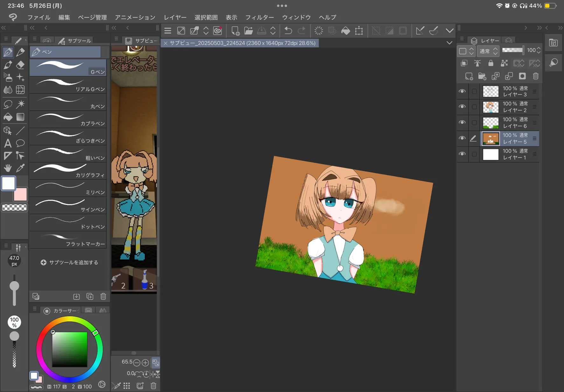Image resolution: width=564 pixels, height=392 pixels.
Task: Choose the カリグラフィ pen sub tool
Action: [x=68, y=171]
